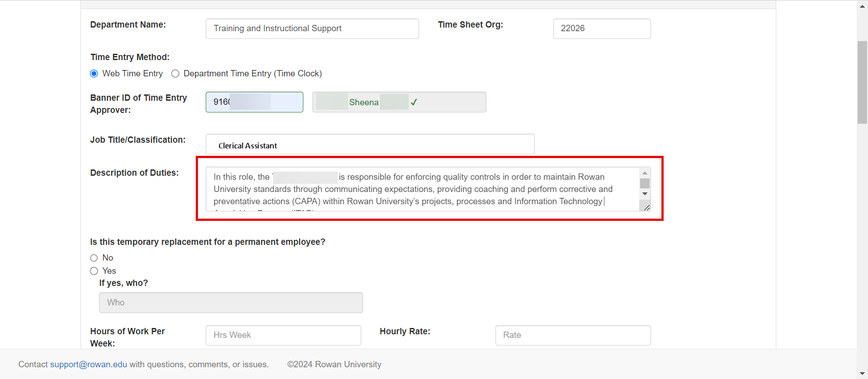Click the textarea scroll down arrow
The image size is (868, 379).
point(645,194)
